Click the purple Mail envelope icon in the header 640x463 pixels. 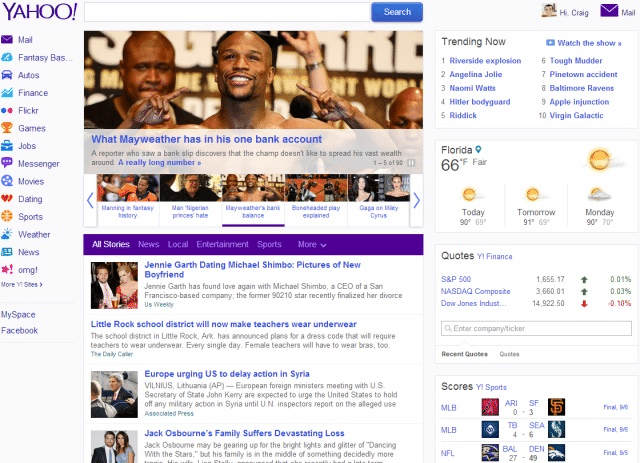click(609, 11)
